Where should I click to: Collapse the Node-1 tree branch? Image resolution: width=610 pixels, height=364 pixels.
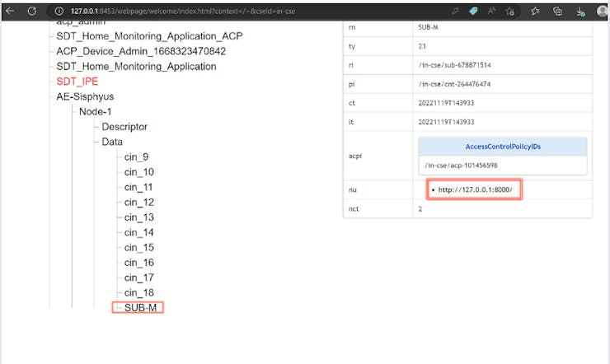click(x=96, y=112)
